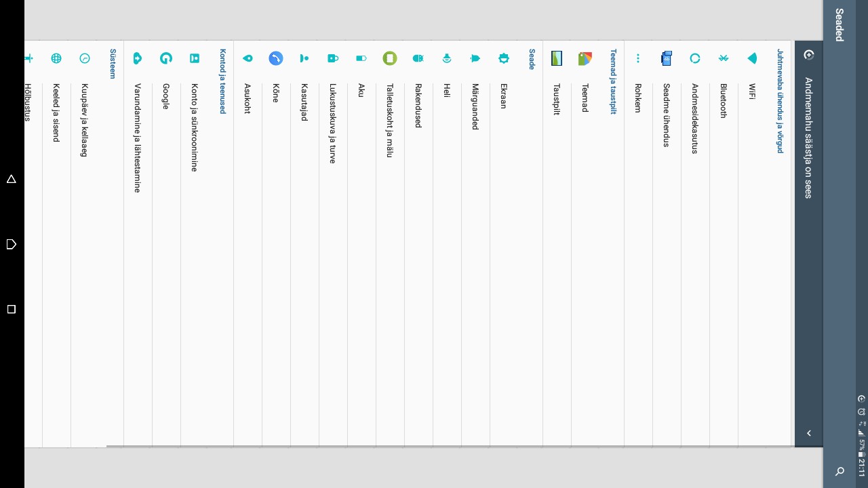
Task: Open the Heli label
Action: 447,90
